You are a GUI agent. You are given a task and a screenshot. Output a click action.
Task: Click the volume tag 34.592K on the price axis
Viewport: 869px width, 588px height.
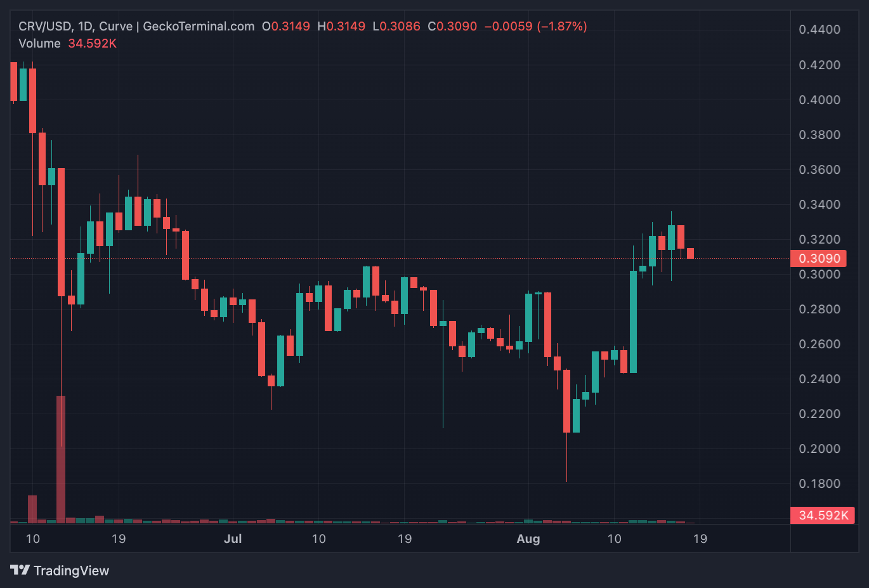tap(823, 515)
